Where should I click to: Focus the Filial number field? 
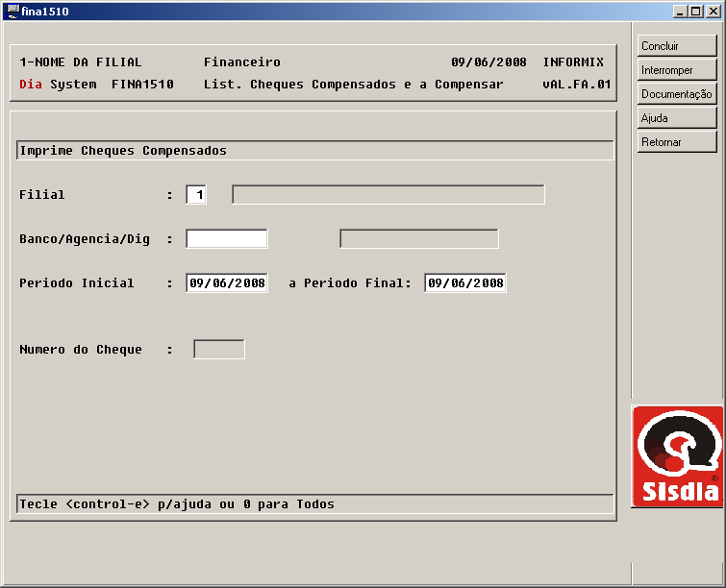(x=196, y=194)
